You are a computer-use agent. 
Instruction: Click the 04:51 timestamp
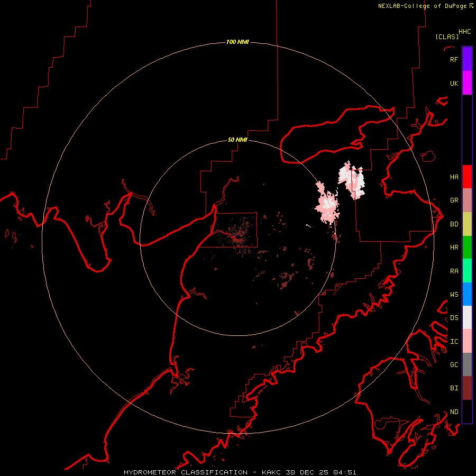pyautogui.click(x=344, y=472)
